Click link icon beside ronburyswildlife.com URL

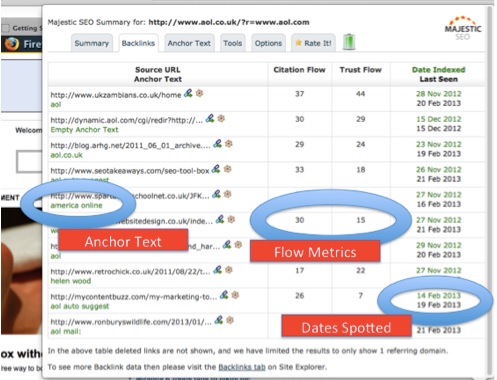219,320
